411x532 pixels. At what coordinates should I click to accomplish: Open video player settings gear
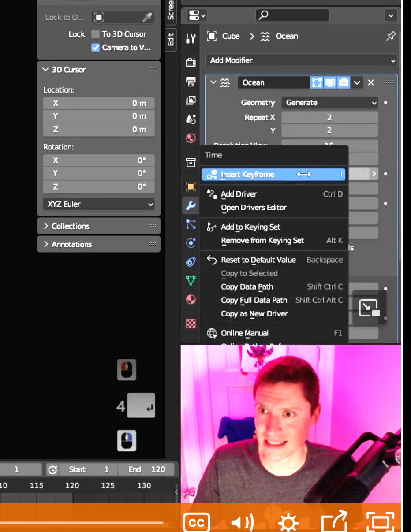click(288, 523)
